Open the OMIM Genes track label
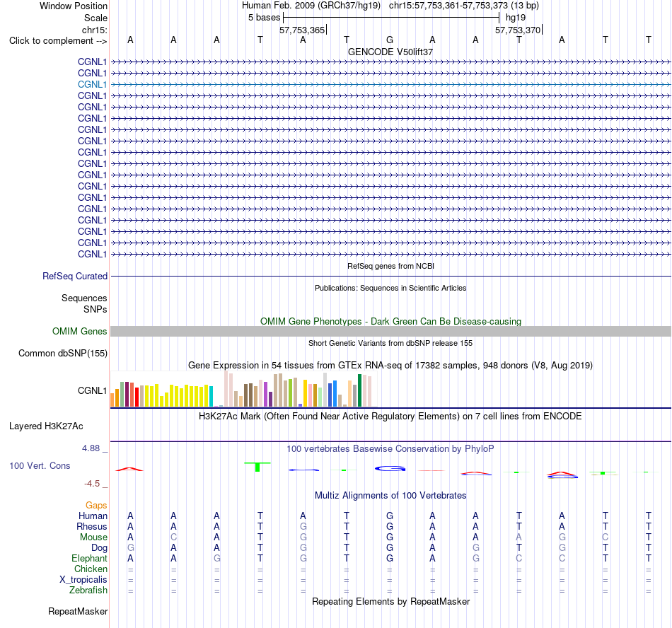The image size is (672, 628). click(79, 332)
